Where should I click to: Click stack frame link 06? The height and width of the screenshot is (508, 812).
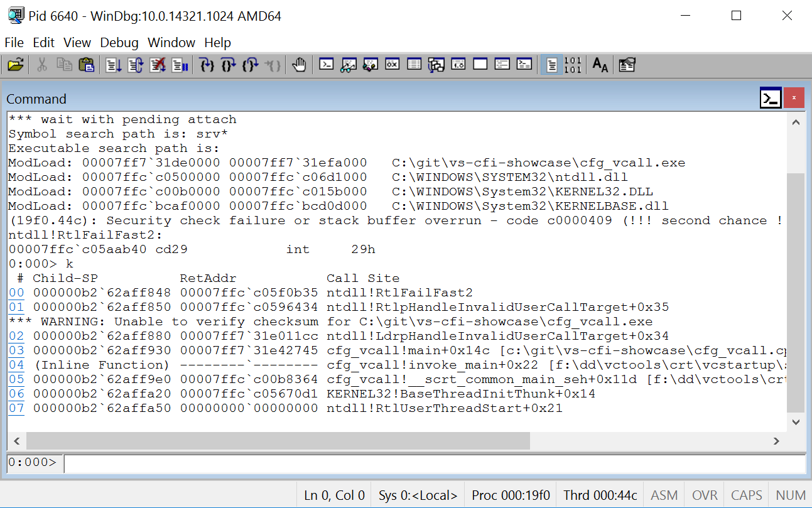tap(16, 394)
